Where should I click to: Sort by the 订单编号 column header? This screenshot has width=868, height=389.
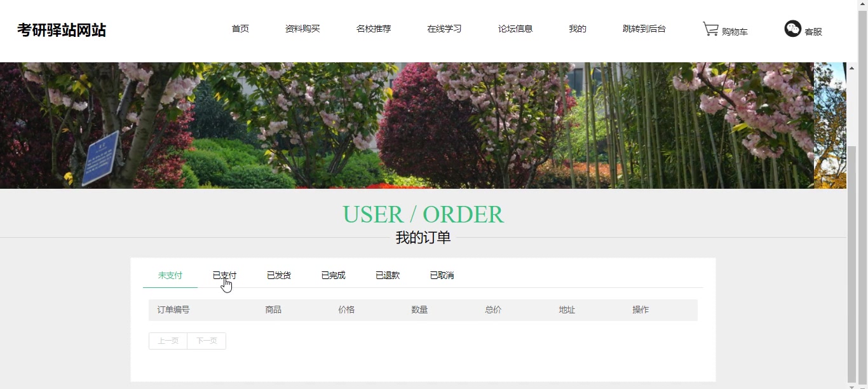pos(172,310)
